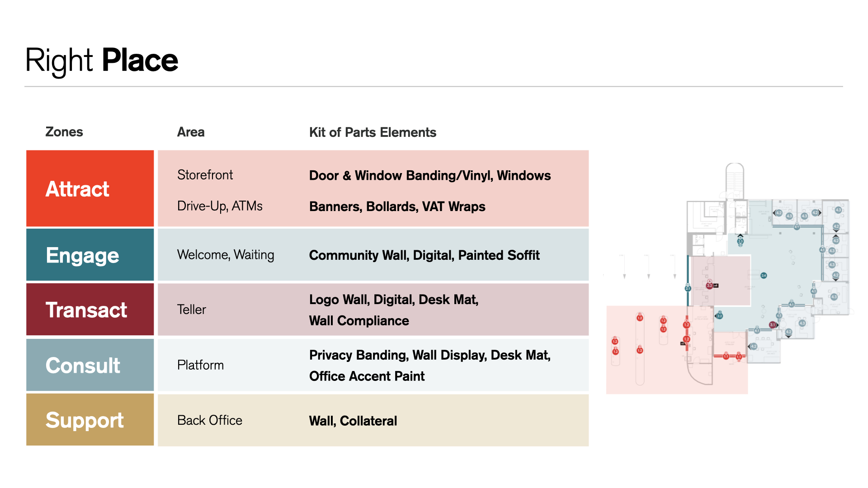Click the 'Kit of Parts Elements' header

pyautogui.click(x=373, y=132)
